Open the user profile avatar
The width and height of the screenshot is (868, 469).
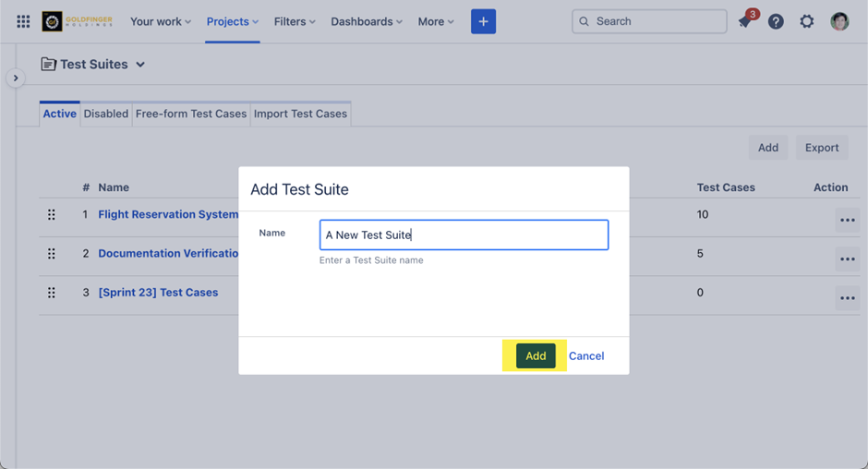[x=839, y=21]
